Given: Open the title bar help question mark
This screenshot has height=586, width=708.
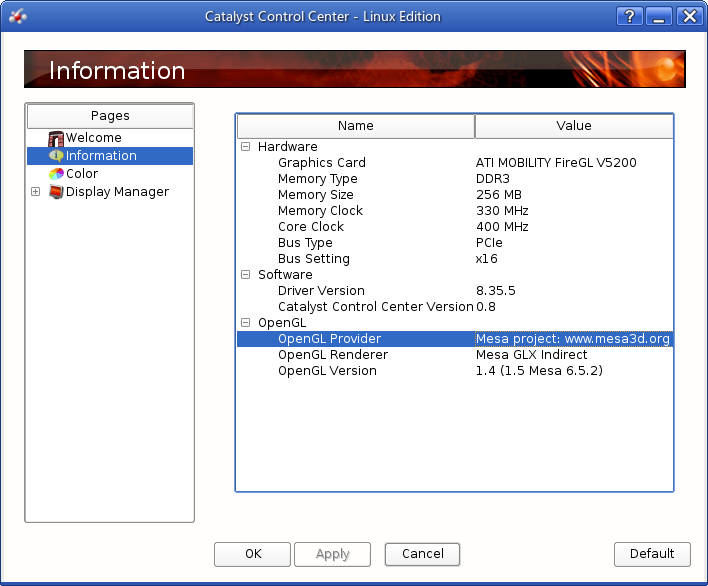Looking at the screenshot, I should tap(629, 17).
